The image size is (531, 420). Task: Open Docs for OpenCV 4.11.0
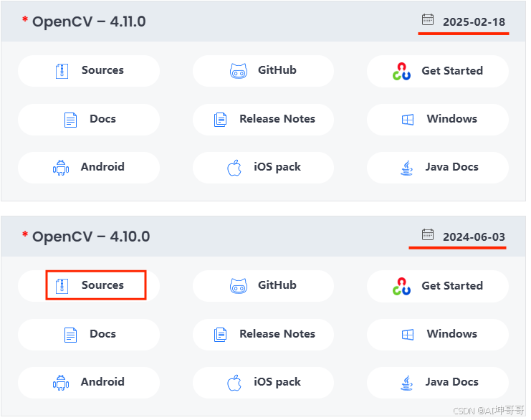(x=89, y=120)
